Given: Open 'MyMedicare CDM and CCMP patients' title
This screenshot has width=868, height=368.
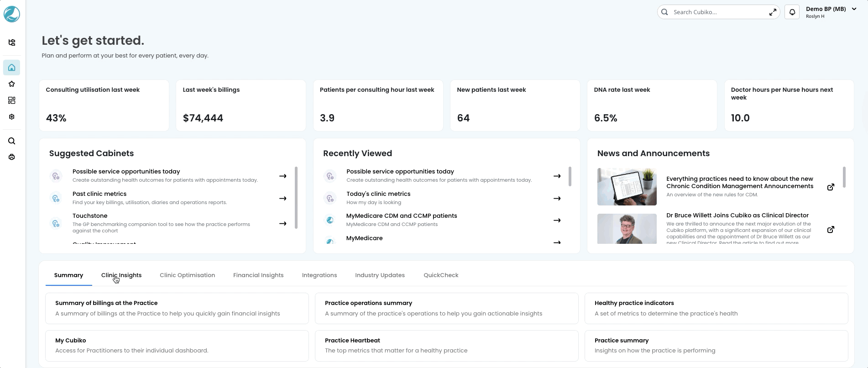Looking at the screenshot, I should (x=402, y=216).
